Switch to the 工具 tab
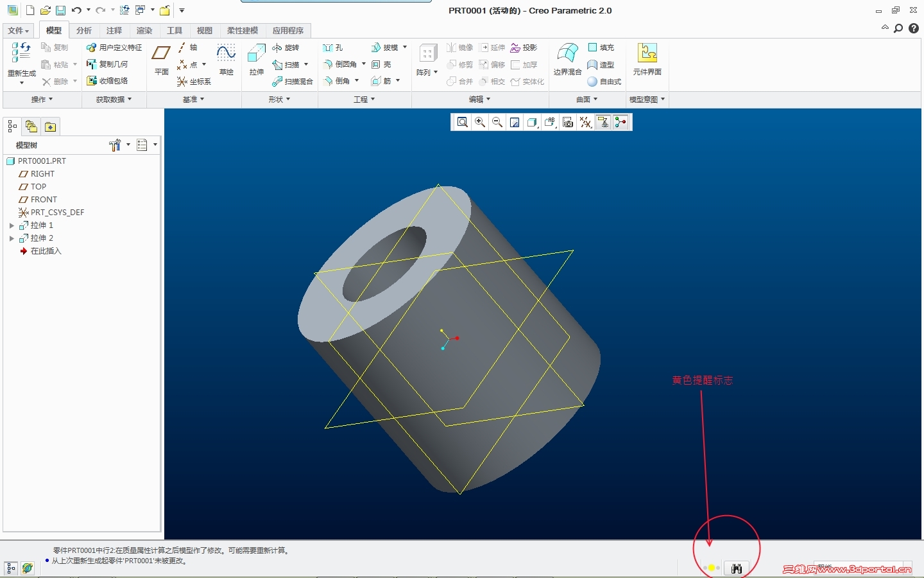The height and width of the screenshot is (578, 924). coord(175,31)
